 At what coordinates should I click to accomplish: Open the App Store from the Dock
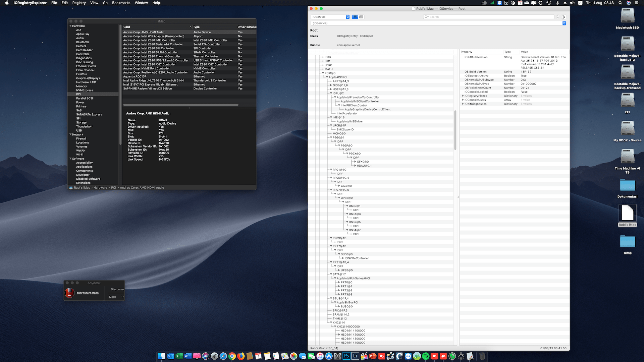[x=329, y=356]
